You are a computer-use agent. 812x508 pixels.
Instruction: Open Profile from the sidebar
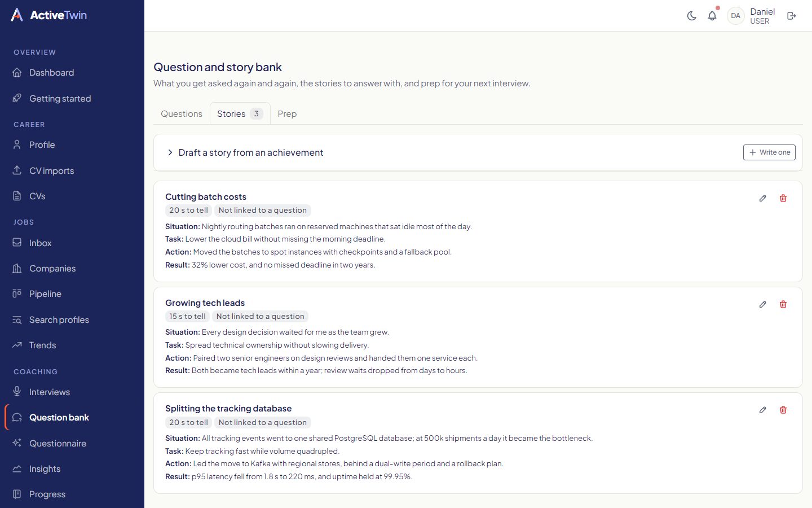[x=72, y=145]
